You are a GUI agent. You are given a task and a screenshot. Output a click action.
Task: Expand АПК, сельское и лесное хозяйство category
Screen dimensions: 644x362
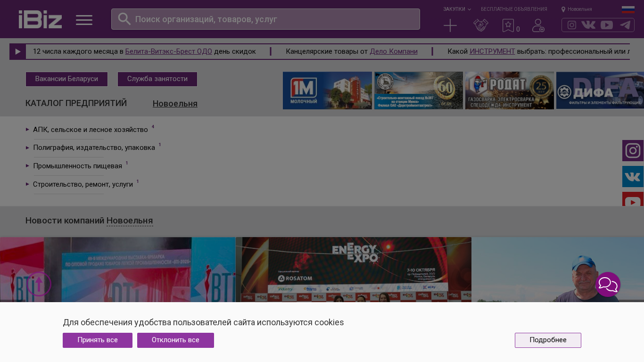coord(90,130)
